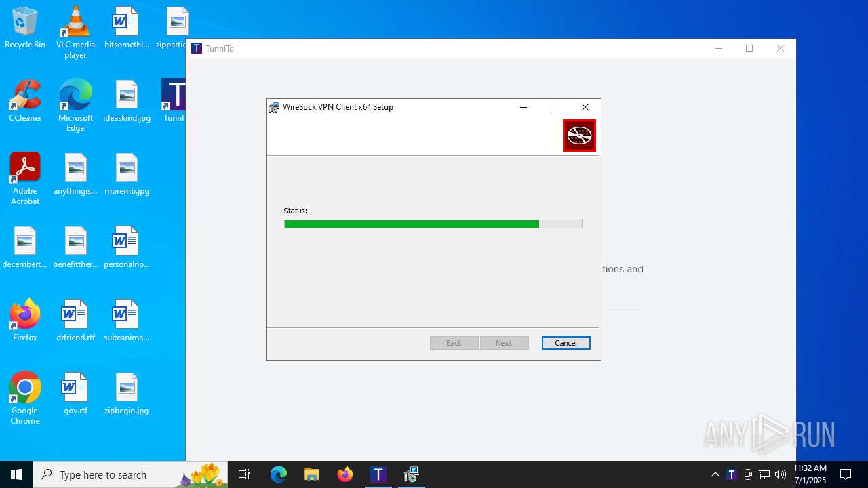Click the taskbar search box
The image size is (868, 488).
pyautogui.click(x=130, y=474)
